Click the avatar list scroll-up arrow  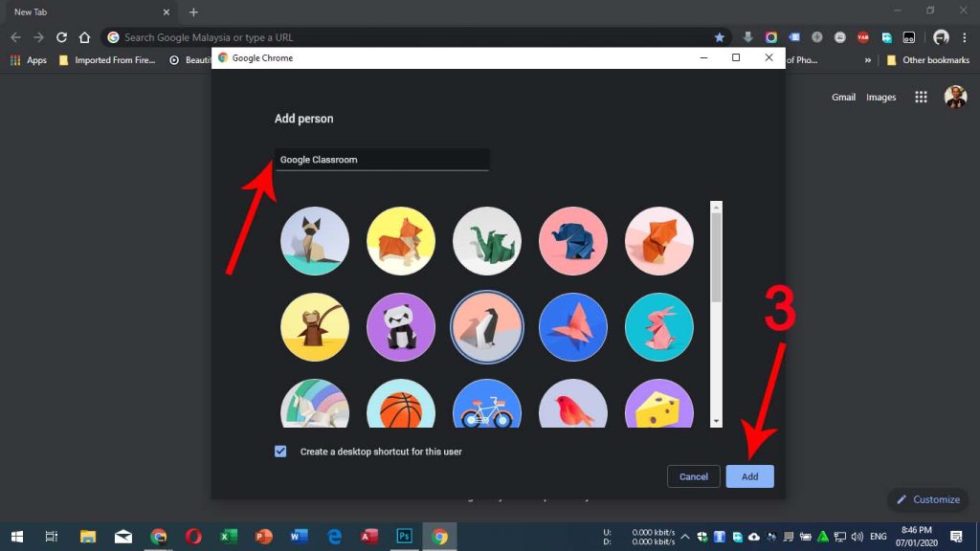click(716, 207)
